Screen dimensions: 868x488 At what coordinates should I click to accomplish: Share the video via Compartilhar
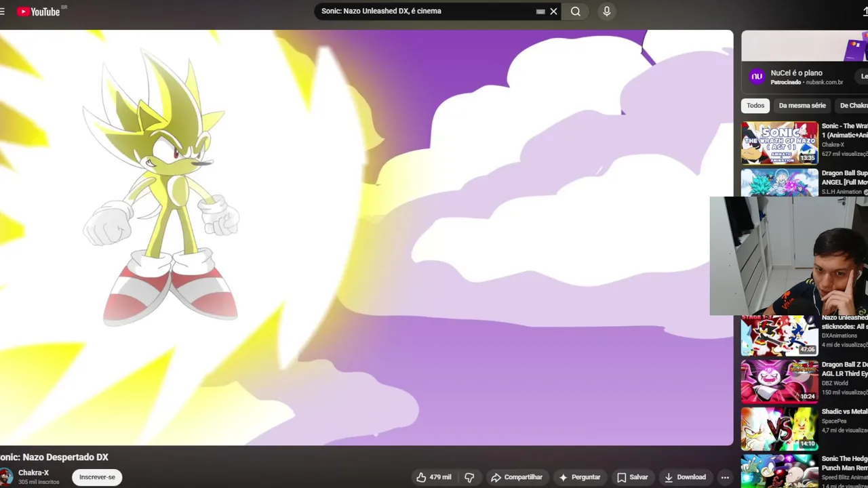click(517, 477)
